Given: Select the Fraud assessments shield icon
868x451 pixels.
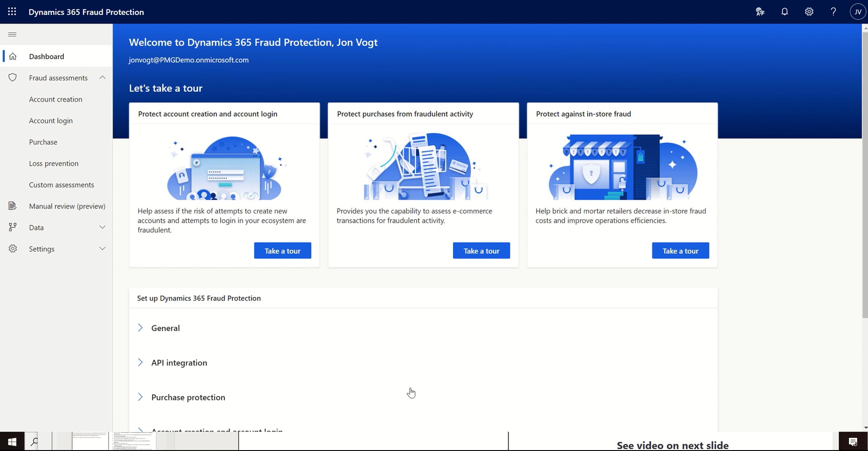Looking at the screenshot, I should click(x=12, y=77).
